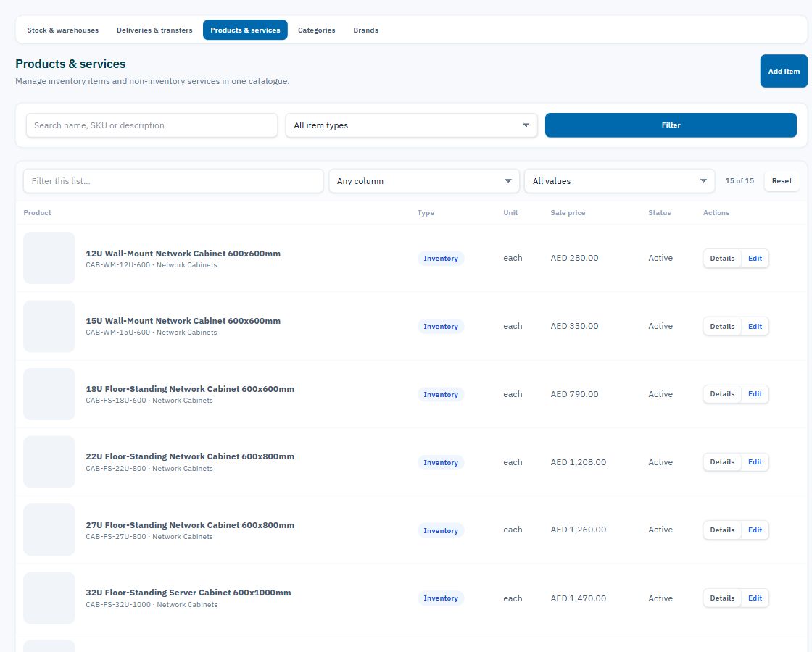Click thumbnail of 22U Floor-Standing Network Cabinet
The image size is (812, 652).
click(x=49, y=461)
